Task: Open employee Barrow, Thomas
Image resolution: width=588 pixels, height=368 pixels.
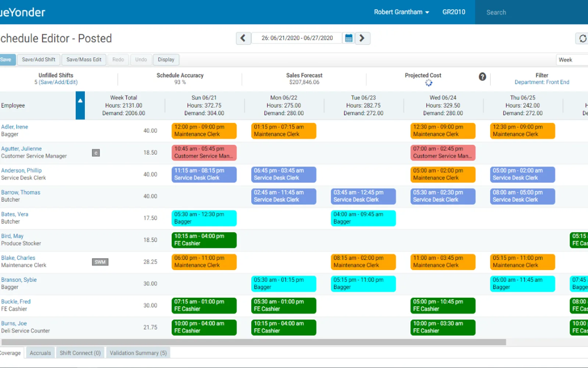Action: click(x=21, y=192)
